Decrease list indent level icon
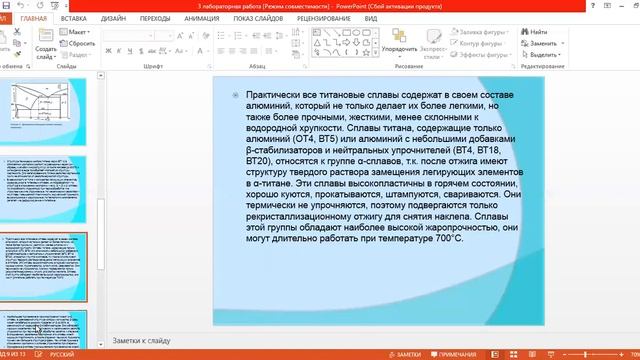 (256, 36)
